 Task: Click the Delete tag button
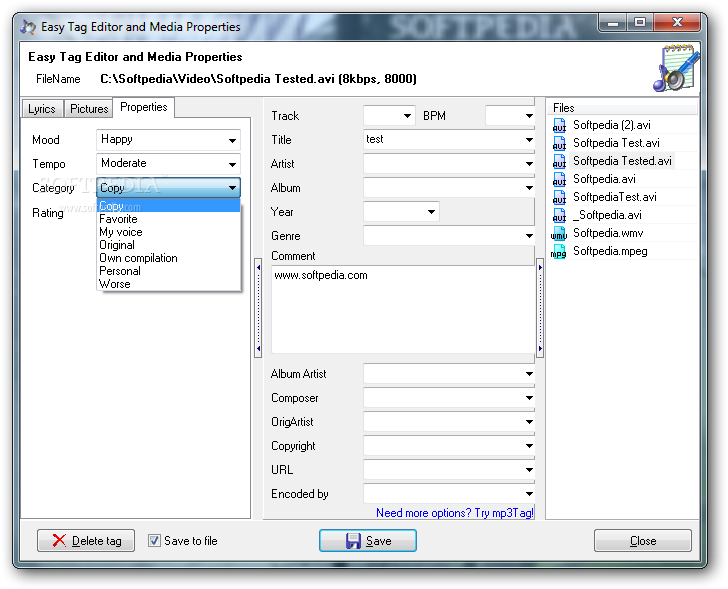click(86, 541)
